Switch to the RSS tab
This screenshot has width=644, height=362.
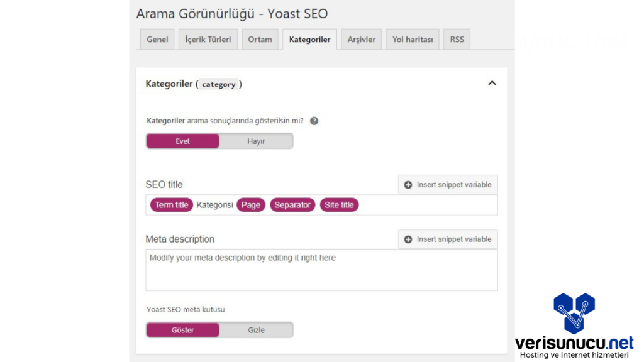457,40
